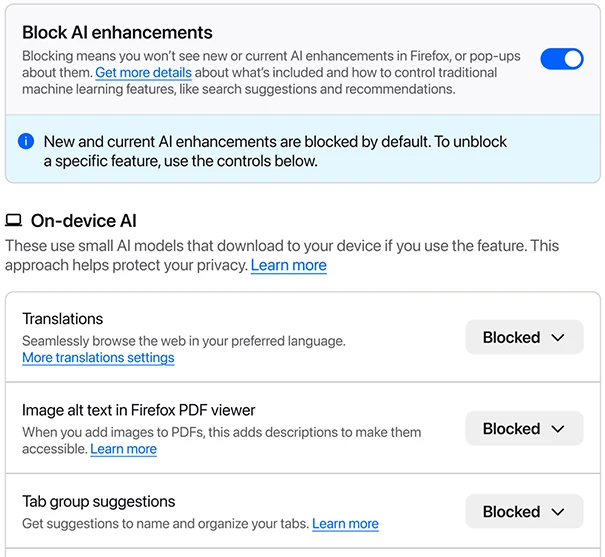Screen dimensions: 605x557
Task: Click the "On-device AI" section heading
Action: [x=84, y=221]
